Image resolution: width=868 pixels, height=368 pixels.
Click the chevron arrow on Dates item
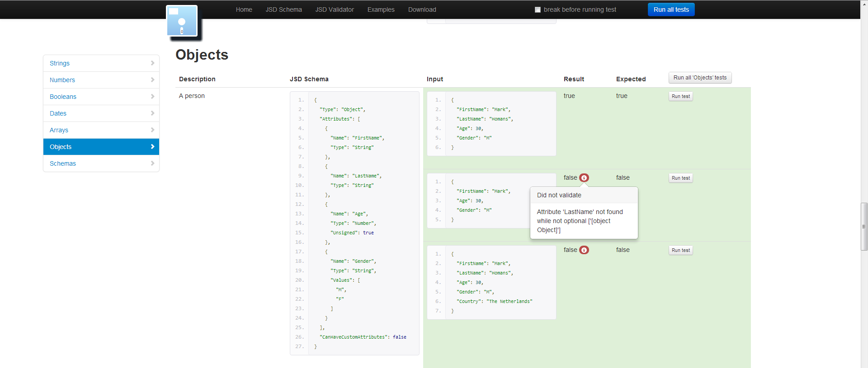152,113
